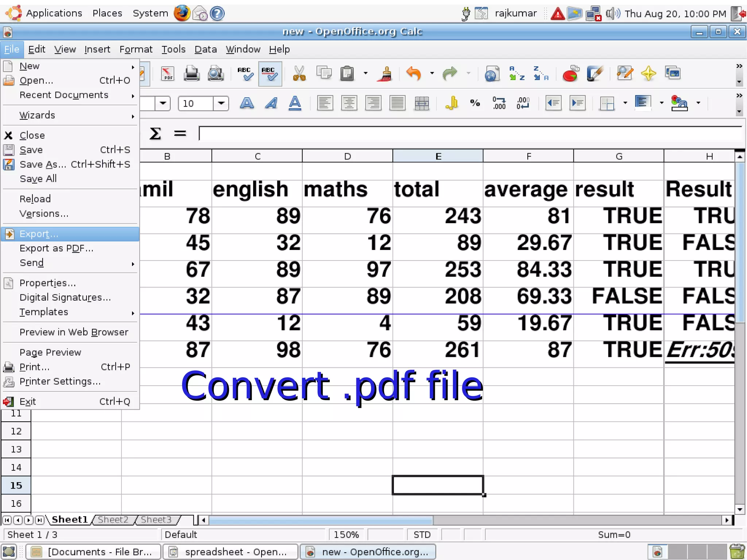Click Sort Descending Z-A icon

click(541, 74)
